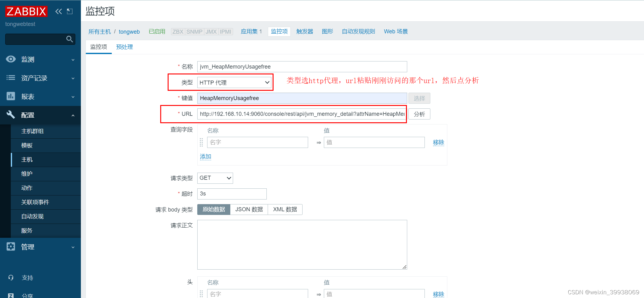The width and height of the screenshot is (644, 298).
Task: Open 应用集 1 in host navigation
Action: pos(251,31)
